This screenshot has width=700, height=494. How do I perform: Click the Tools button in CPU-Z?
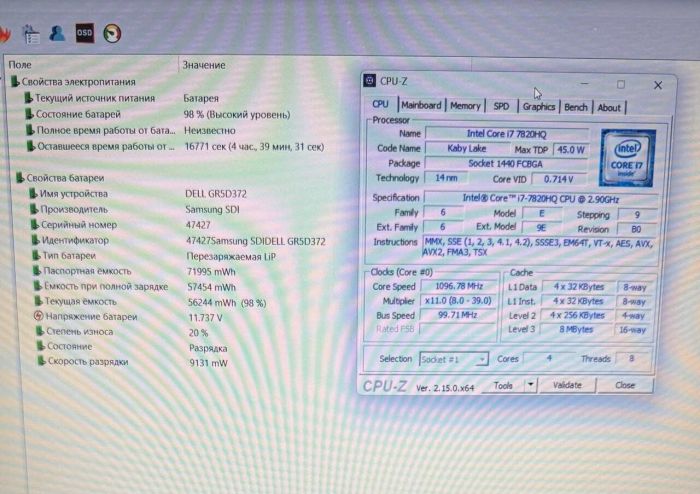[x=503, y=386]
